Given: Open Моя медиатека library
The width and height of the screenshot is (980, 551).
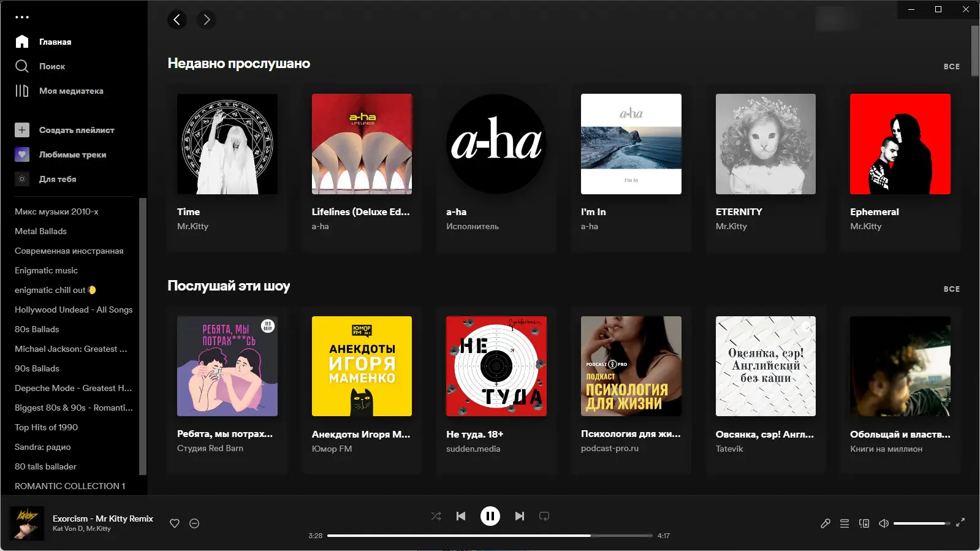Looking at the screenshot, I should [x=59, y=91].
